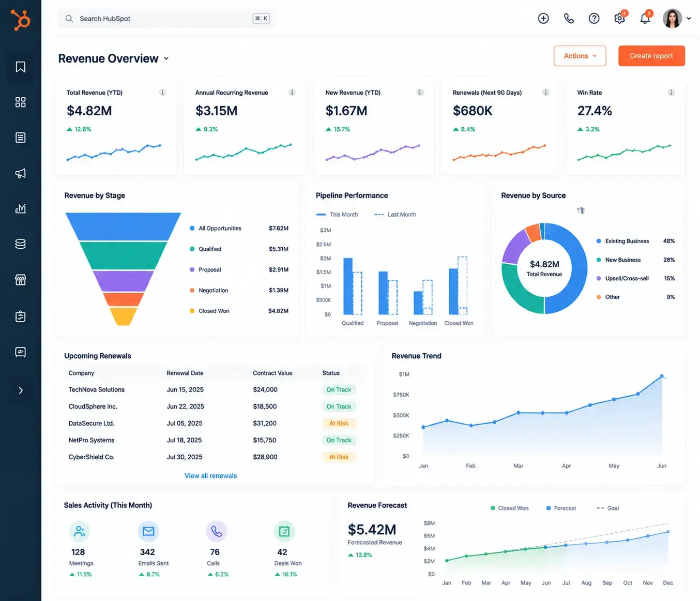Image resolution: width=700 pixels, height=601 pixels.
Task: Click the Calls phone icon in Sales Activity
Action: pos(217,531)
